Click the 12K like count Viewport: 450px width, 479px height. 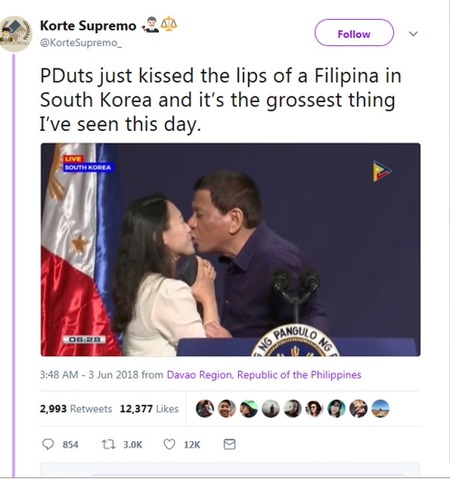(192, 445)
